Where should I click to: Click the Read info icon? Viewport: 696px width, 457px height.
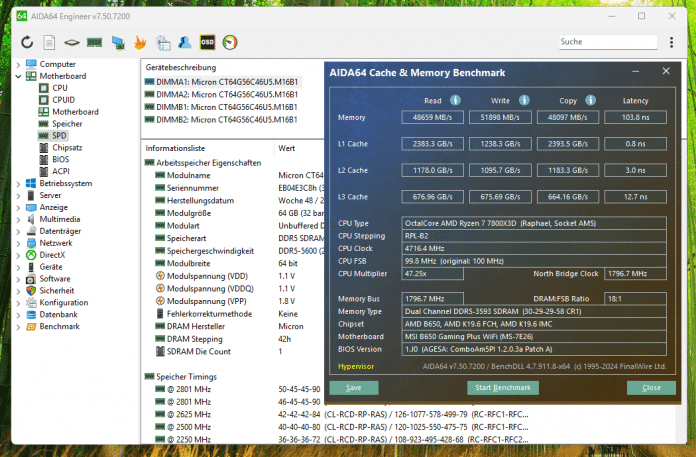coord(455,100)
